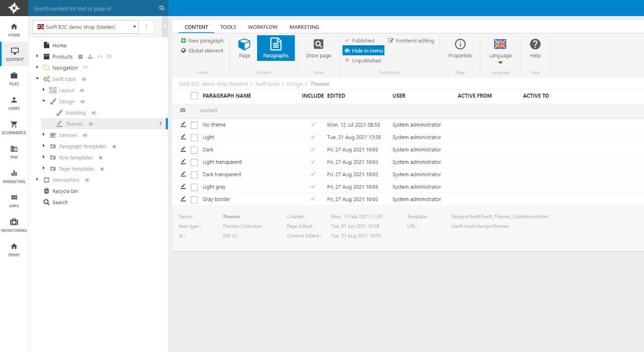Select the Page view cube icon

click(245, 44)
